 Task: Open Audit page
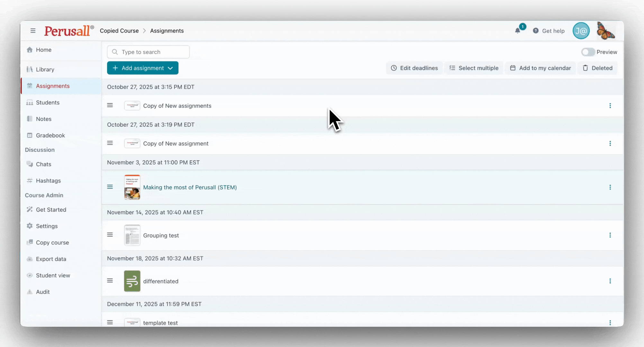click(x=43, y=292)
